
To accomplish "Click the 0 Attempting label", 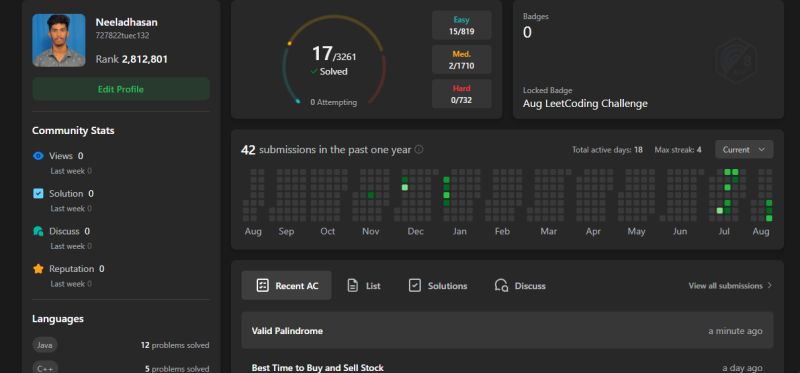I will 334,102.
